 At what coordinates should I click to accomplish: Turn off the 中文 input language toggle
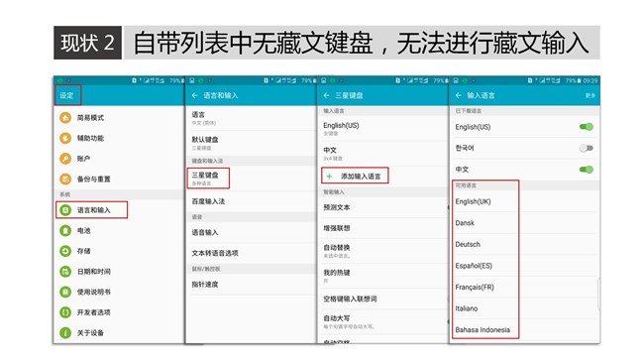(587, 170)
